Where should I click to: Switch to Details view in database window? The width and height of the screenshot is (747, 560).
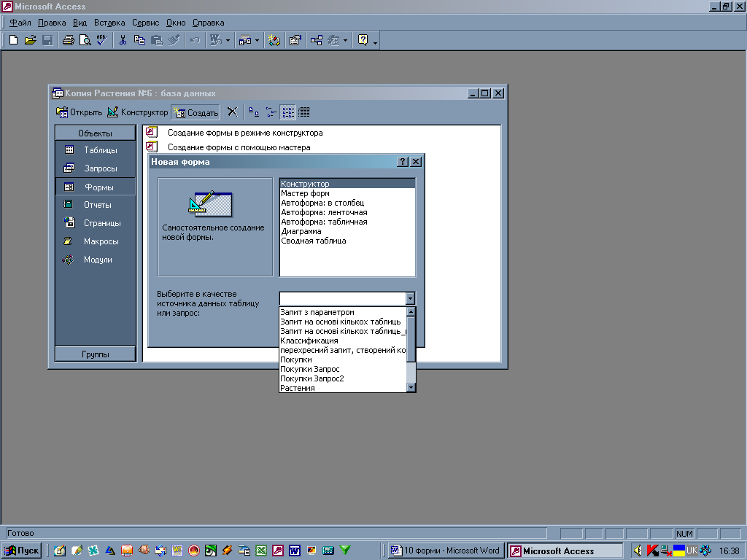[x=304, y=112]
